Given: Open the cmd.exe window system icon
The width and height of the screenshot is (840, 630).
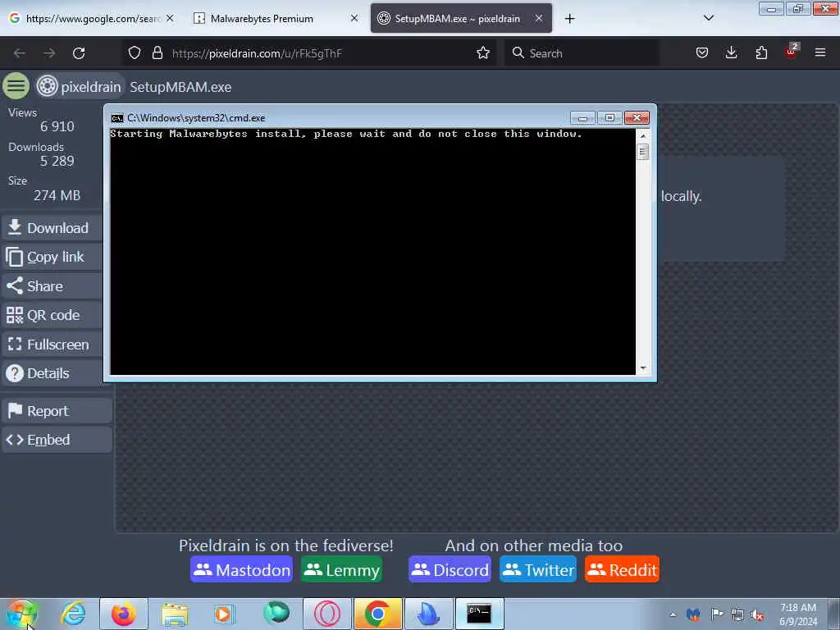Looking at the screenshot, I should pyautogui.click(x=117, y=118).
